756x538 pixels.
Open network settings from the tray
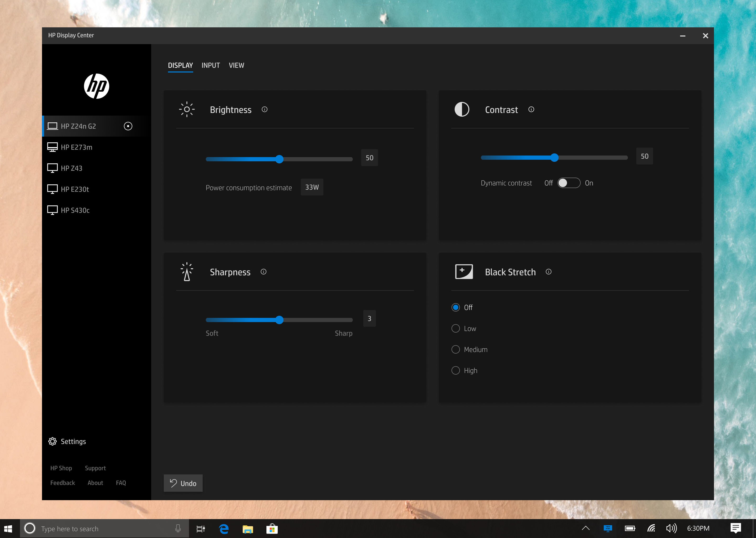click(651, 528)
